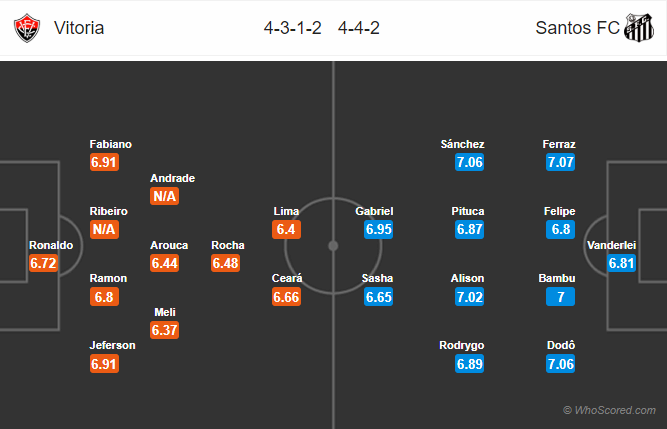This screenshot has width=667, height=429.
Task: Select Arouca's 6.44 rating badge
Action: click(165, 263)
